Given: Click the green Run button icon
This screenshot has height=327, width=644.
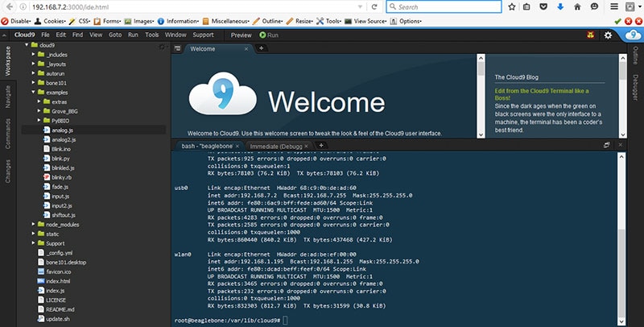Looking at the screenshot, I should (262, 35).
